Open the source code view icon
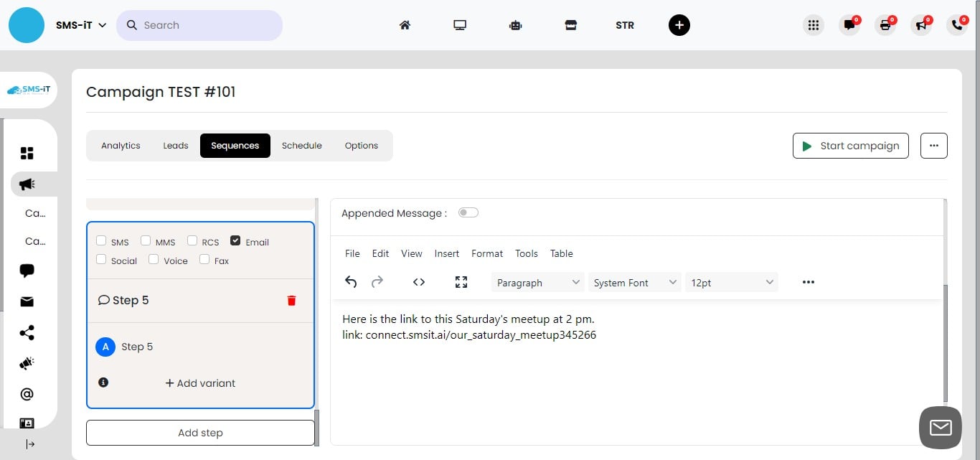 [x=419, y=282]
